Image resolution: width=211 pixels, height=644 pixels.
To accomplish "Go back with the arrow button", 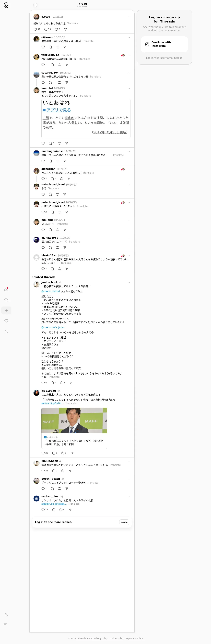I will point(35,5).
